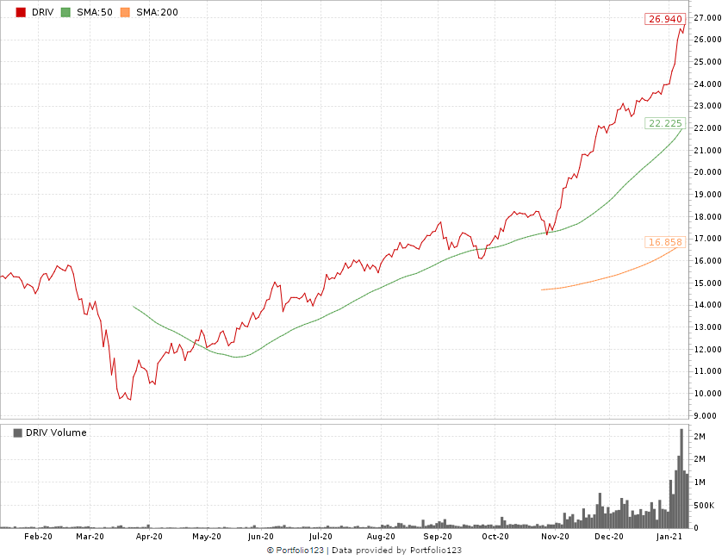Click the Nov-20 date axis label
The width and height of the screenshot is (728, 560).
[556, 536]
